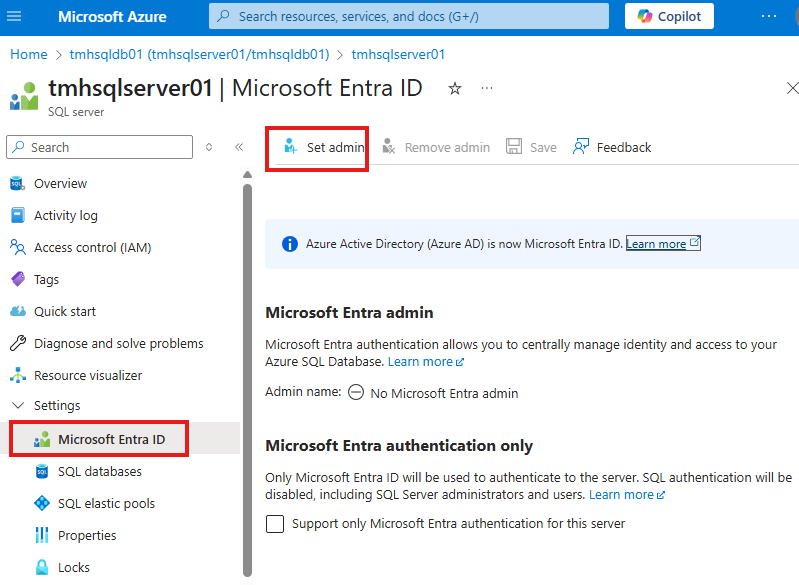Click the 'SQL server' subtitle text

pos(76,112)
